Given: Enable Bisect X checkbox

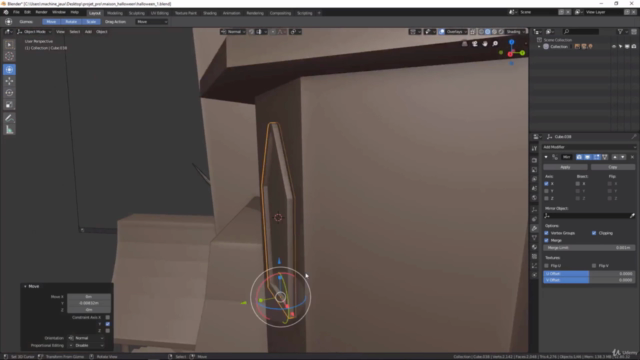Looking at the screenshot, I should [x=578, y=184].
